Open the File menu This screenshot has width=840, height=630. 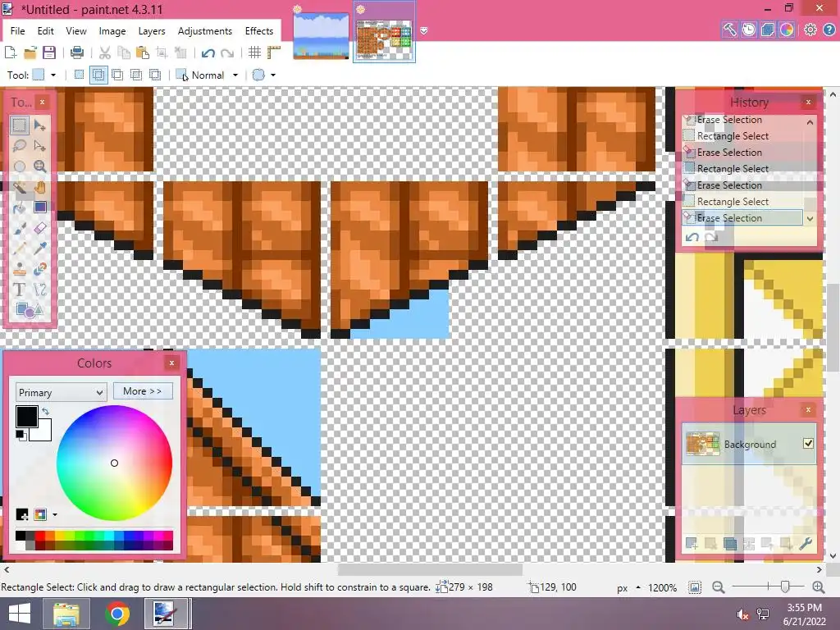[x=18, y=31]
